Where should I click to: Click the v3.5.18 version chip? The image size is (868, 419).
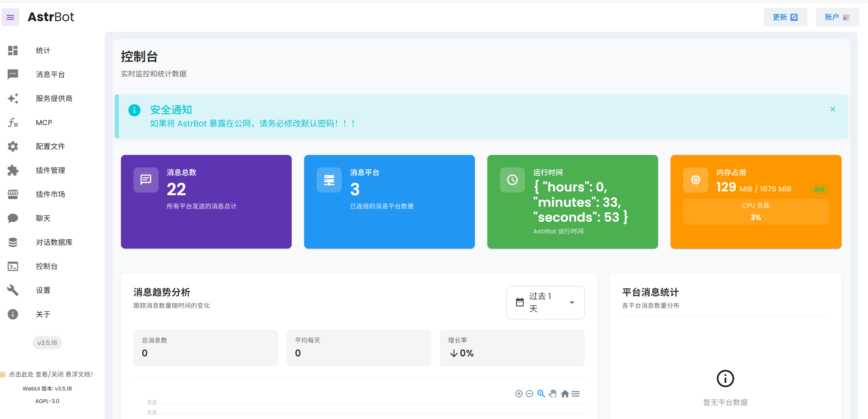click(47, 343)
